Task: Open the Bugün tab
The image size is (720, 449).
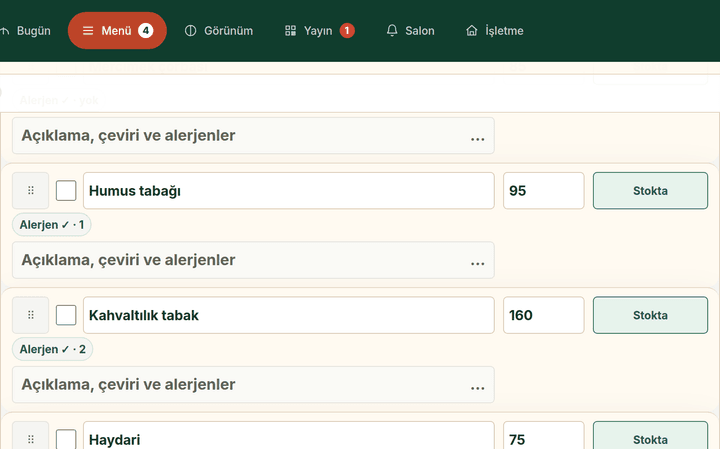Action: click(x=25, y=31)
